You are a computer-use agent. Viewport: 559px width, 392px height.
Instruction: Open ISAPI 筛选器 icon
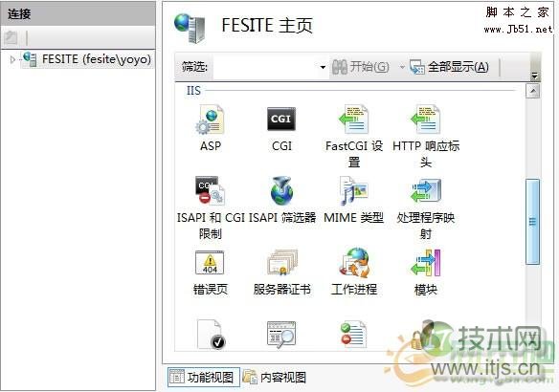[x=281, y=191]
